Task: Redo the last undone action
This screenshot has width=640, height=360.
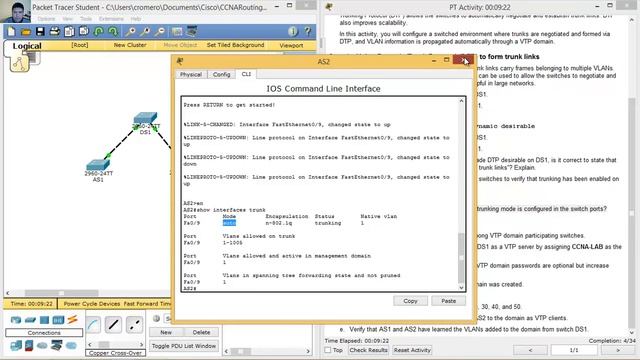Action: [x=113, y=31]
